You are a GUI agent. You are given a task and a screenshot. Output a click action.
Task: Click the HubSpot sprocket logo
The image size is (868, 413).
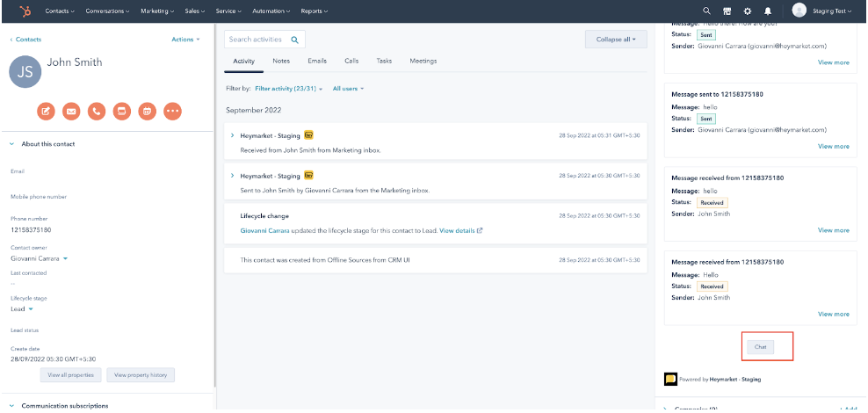coord(25,11)
